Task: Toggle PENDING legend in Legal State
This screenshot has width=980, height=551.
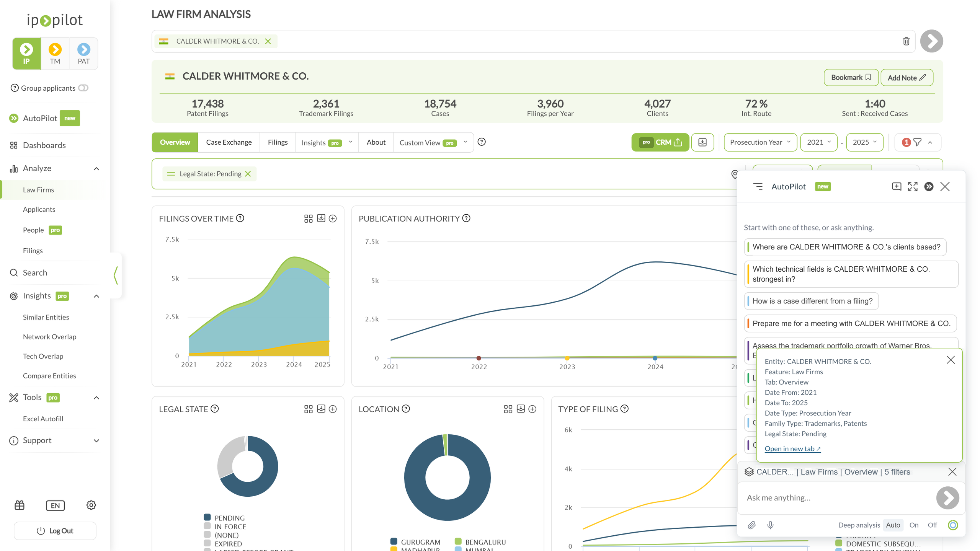Action: (x=224, y=518)
